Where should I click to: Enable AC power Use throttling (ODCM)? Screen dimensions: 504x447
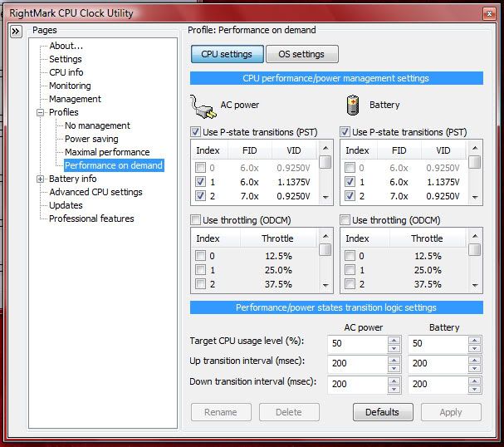point(195,220)
